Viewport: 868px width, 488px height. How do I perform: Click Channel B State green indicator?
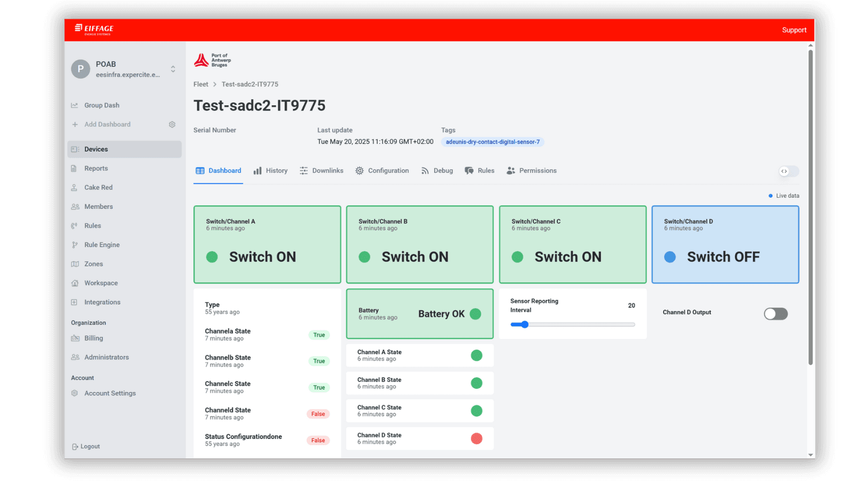point(476,383)
